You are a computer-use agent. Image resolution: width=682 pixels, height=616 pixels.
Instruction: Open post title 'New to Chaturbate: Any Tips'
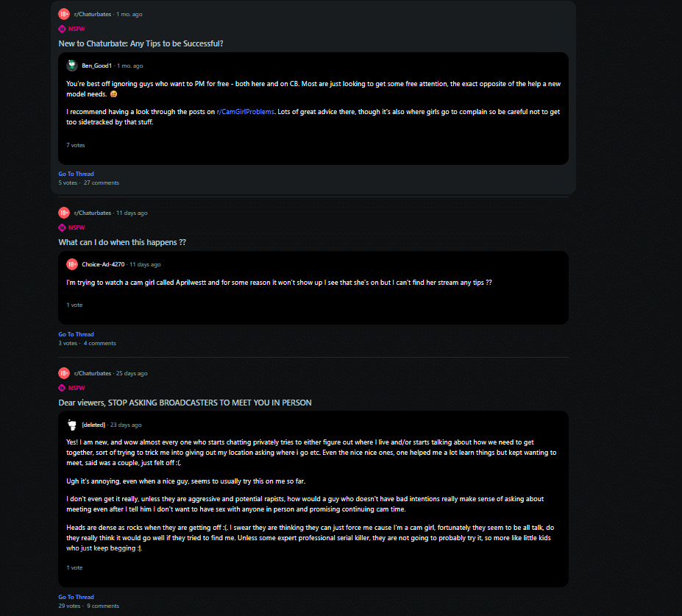coord(141,43)
